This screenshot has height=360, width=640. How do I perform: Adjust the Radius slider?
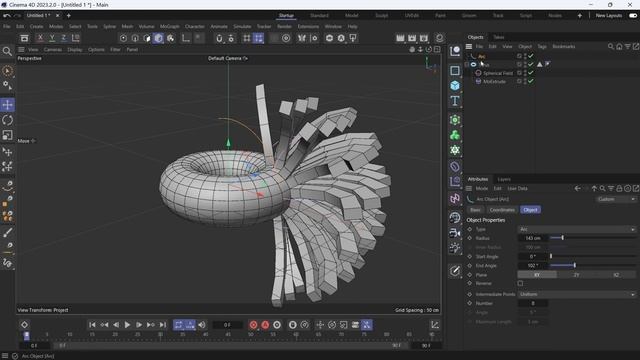(593, 238)
